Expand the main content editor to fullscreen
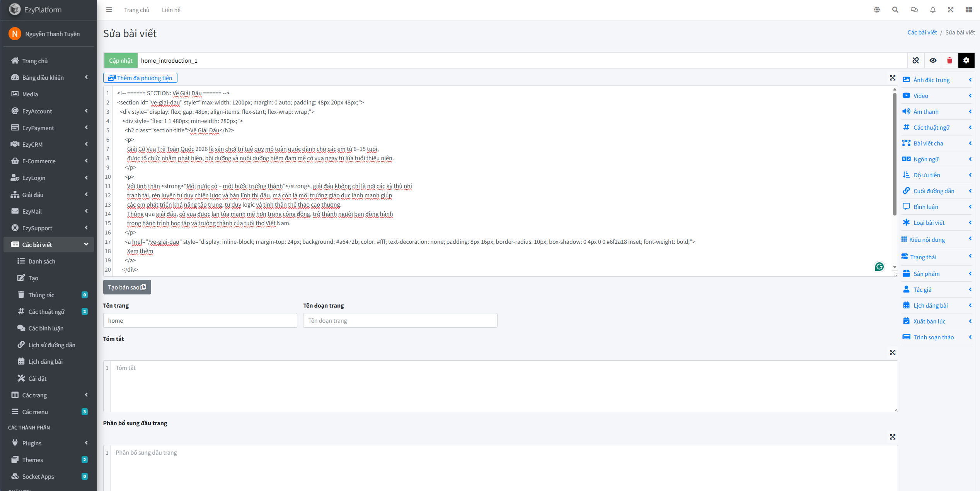This screenshot has height=491, width=980. [x=892, y=78]
